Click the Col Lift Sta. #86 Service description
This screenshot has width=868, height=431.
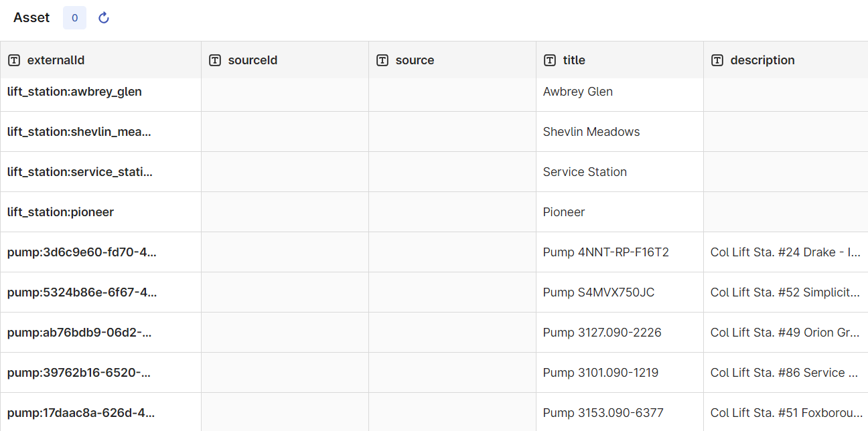[x=786, y=373]
